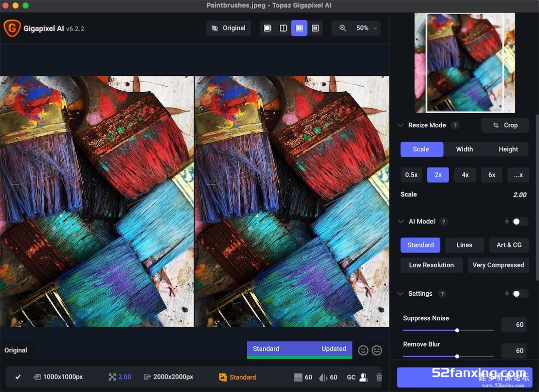Click the scale factor arrows icon

click(112, 377)
